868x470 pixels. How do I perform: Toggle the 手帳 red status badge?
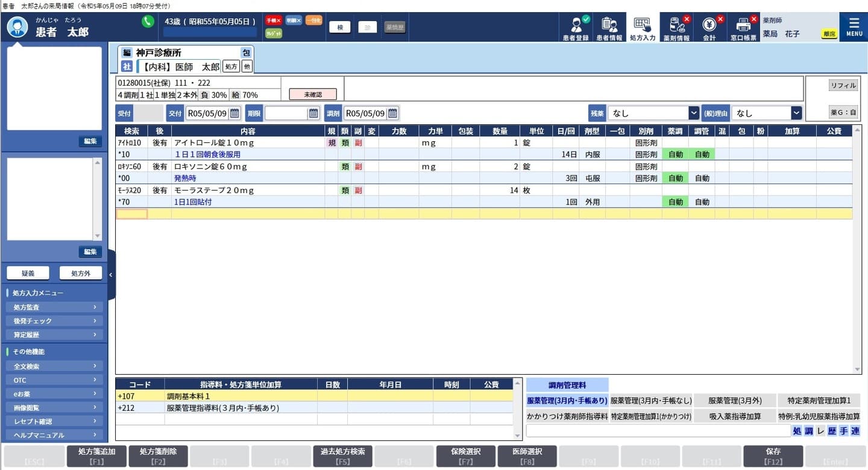pyautogui.click(x=274, y=21)
